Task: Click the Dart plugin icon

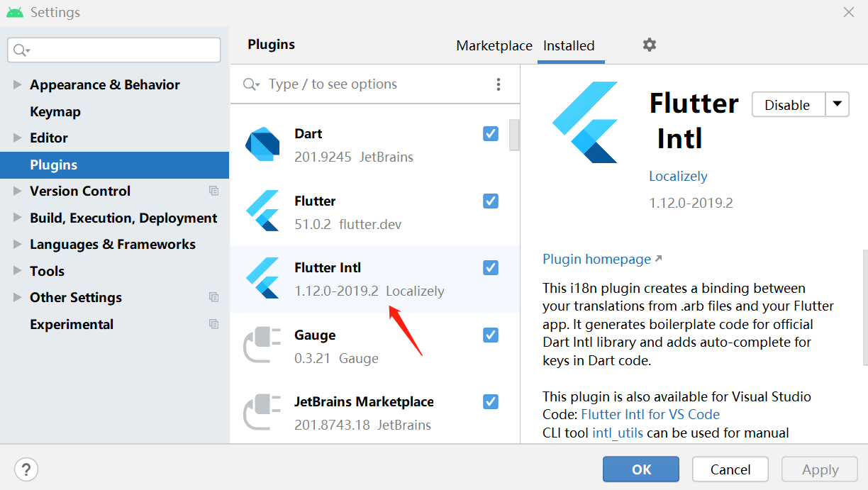Action: (x=263, y=144)
